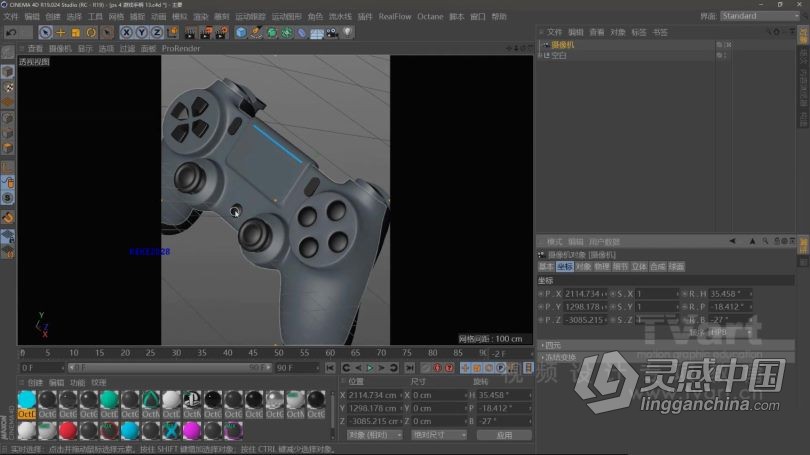Click the Undo arrow in the toolbar
Viewport: 810px width, 455px height.
[x=11, y=33]
